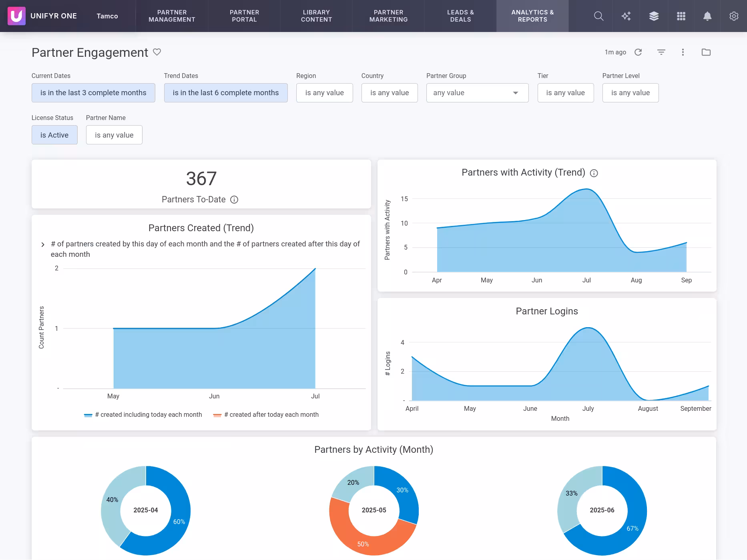Open the three-dot dashboard options menu
This screenshot has width=747, height=560.
tap(683, 52)
